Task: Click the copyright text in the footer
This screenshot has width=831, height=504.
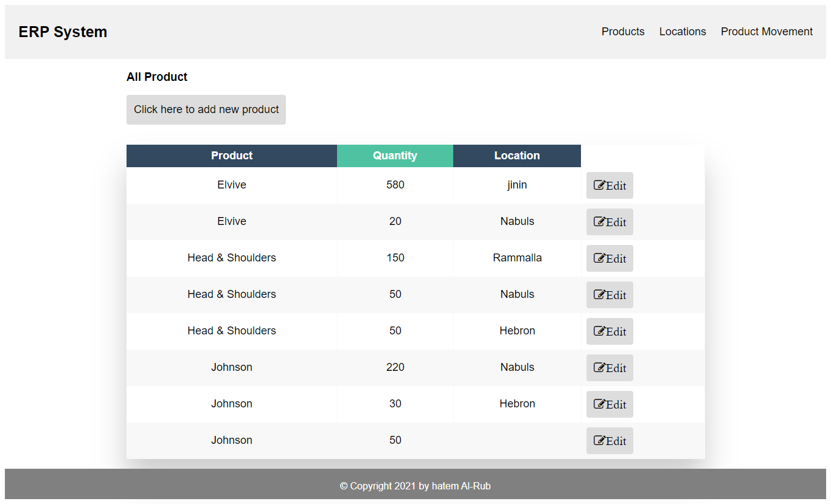Action: (415, 486)
